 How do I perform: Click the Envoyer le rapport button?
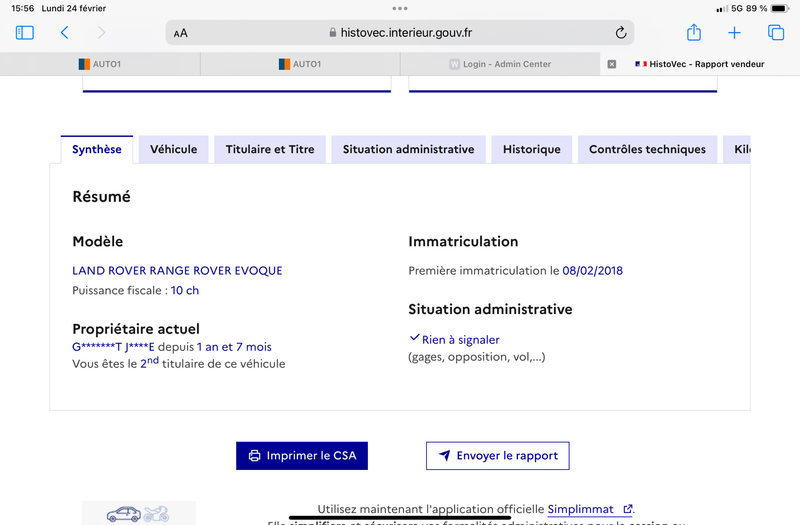[497, 456]
